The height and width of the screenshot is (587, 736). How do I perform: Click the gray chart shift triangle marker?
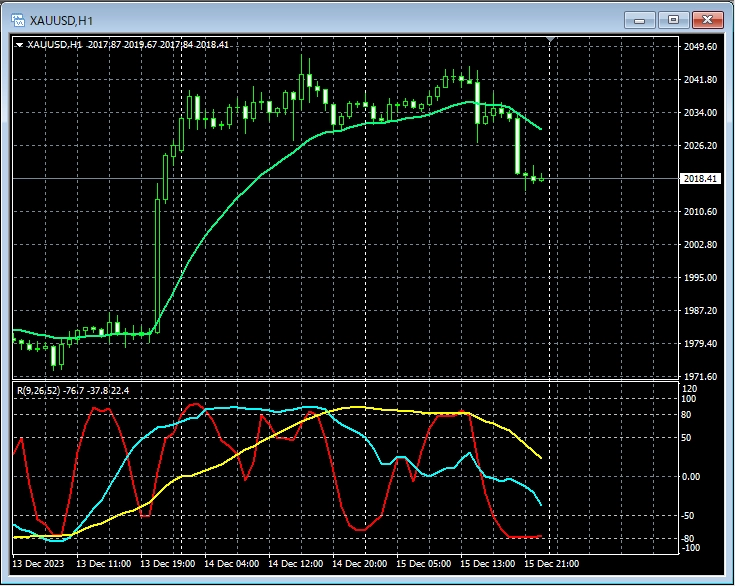coord(549,40)
